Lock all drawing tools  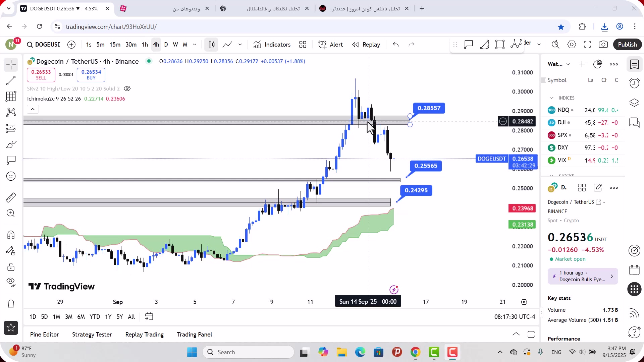[11, 267]
